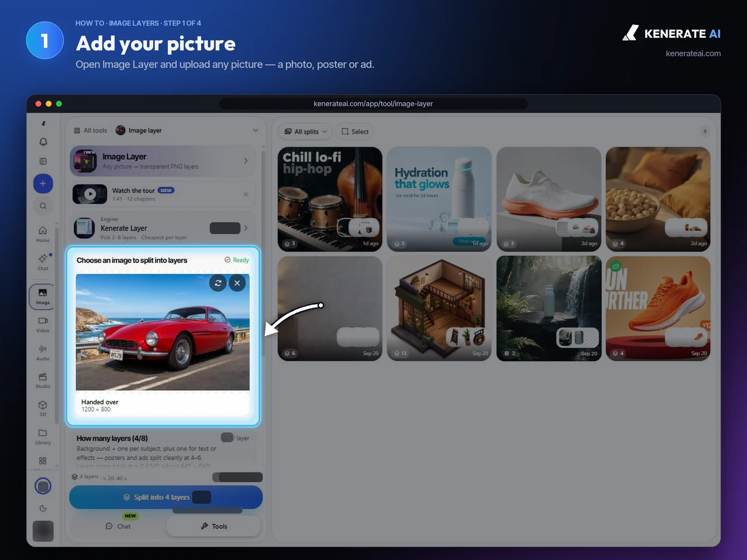The width and height of the screenshot is (747, 560).
Task: Click the red car image preview
Action: tap(162, 332)
